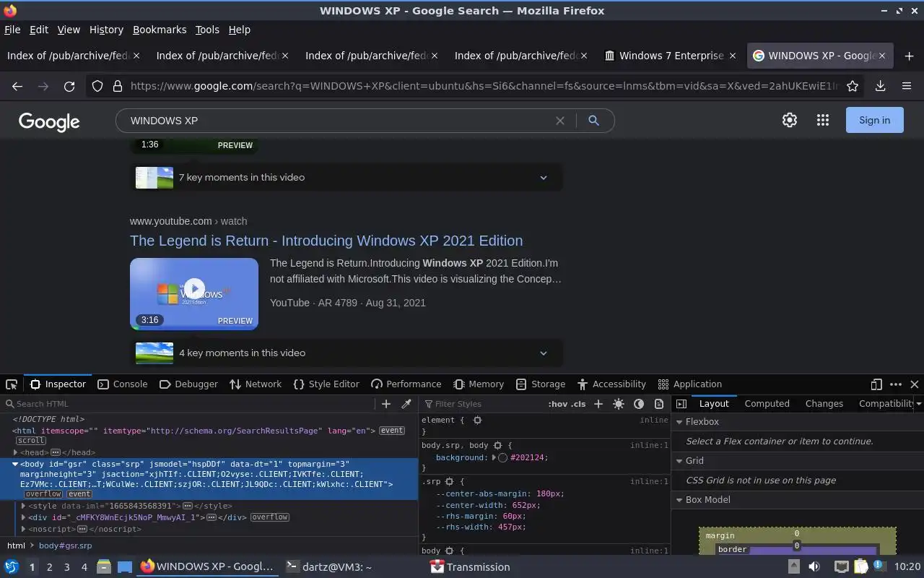Open the Network panel
Image resolution: width=924 pixels, height=578 pixels.
256,384
